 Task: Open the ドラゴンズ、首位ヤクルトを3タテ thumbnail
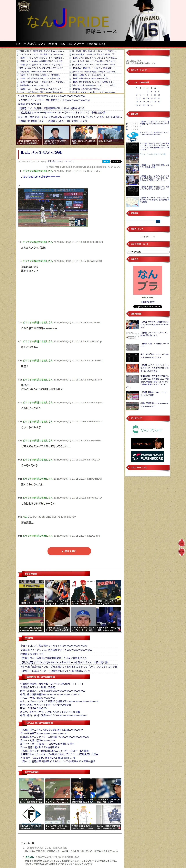[x=109, y=593]
